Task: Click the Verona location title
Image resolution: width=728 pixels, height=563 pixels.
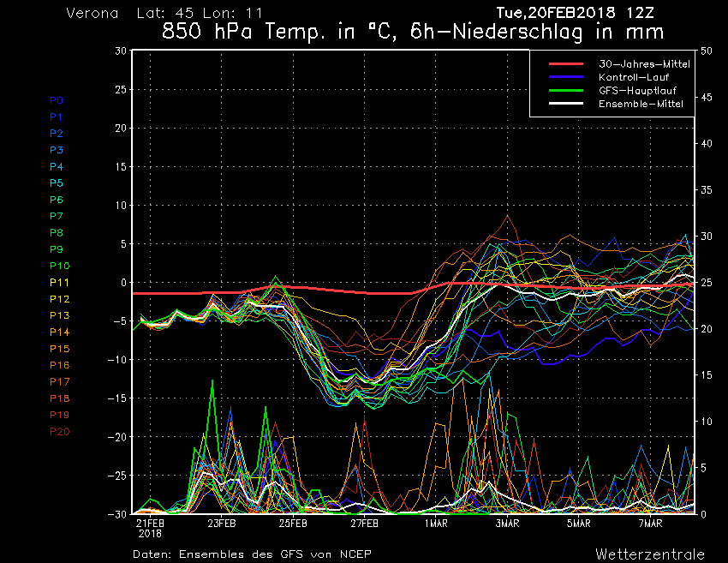Action: click(92, 13)
